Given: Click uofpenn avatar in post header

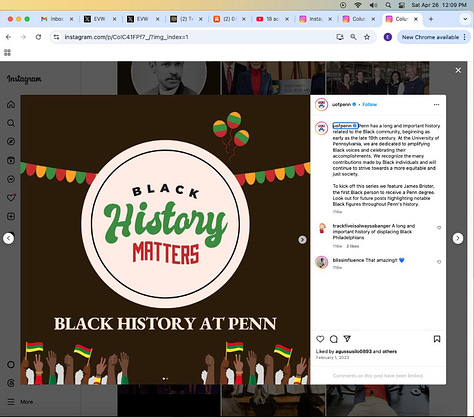Looking at the screenshot, I should (322, 105).
